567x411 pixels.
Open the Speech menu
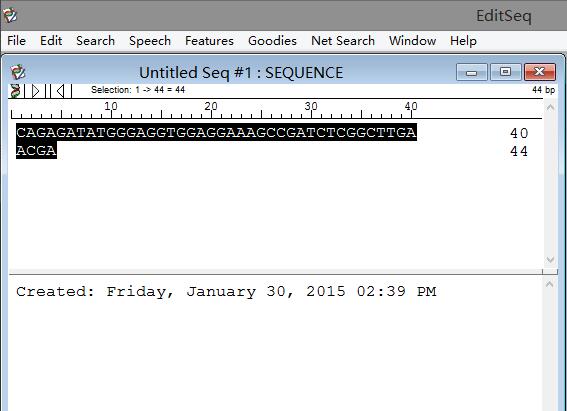[150, 41]
